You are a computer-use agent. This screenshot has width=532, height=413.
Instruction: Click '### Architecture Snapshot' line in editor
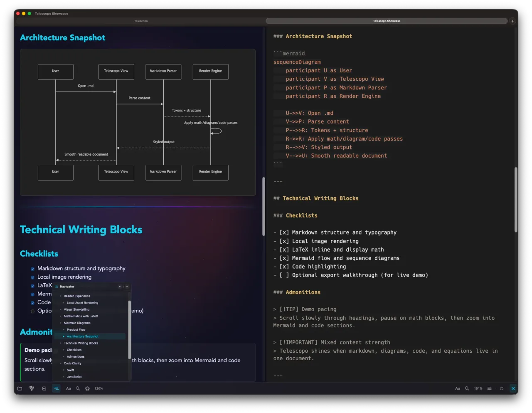[x=313, y=37]
